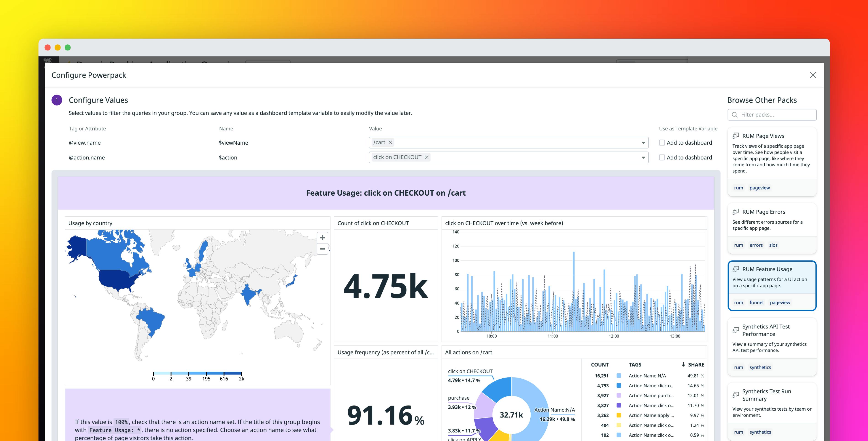Select the Synthetics API Test Performance pack card
The height and width of the screenshot is (441, 868).
click(772, 340)
